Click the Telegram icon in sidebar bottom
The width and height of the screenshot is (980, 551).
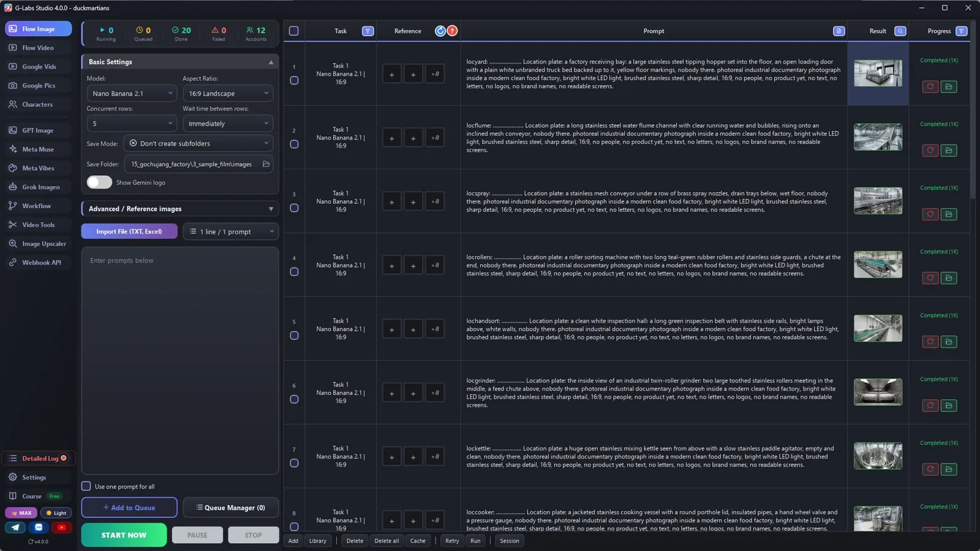click(x=15, y=527)
